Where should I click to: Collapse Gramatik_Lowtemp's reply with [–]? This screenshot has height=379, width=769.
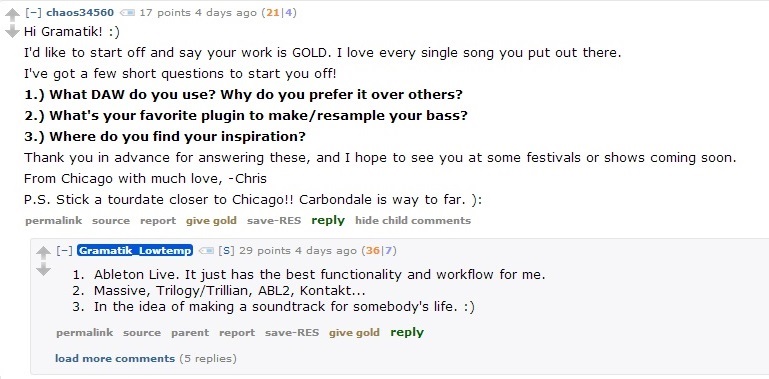click(x=64, y=251)
